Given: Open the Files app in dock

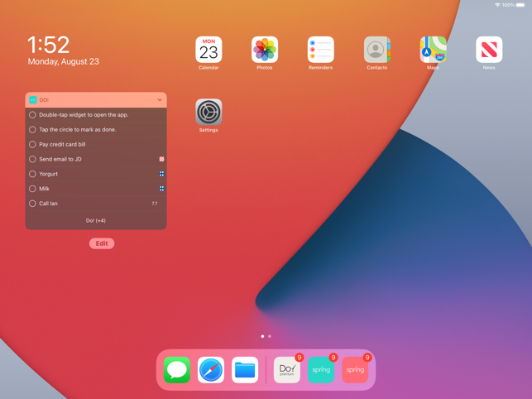Looking at the screenshot, I should click(245, 370).
